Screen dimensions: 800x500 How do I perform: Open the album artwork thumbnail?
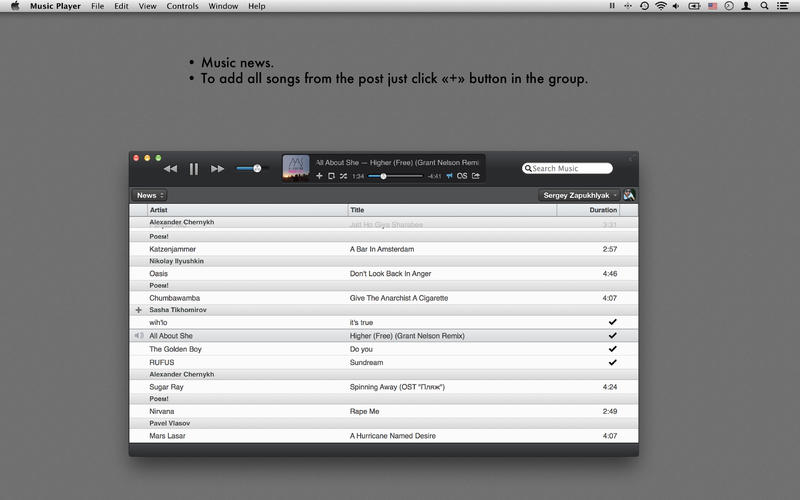pyautogui.click(x=296, y=168)
